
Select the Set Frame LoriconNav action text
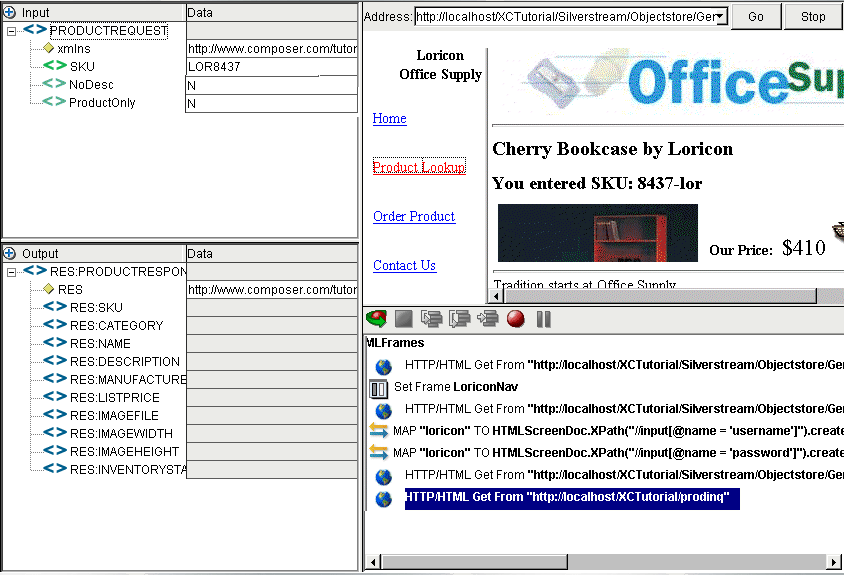coord(455,387)
